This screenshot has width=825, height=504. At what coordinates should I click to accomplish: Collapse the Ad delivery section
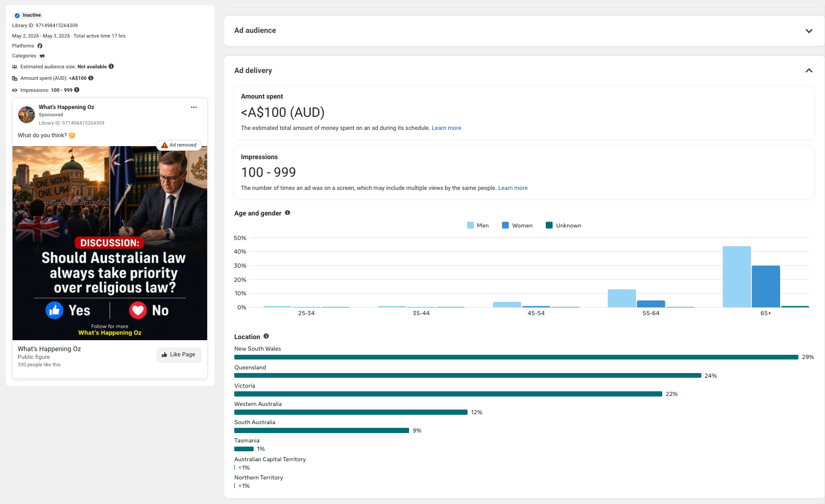[809, 70]
